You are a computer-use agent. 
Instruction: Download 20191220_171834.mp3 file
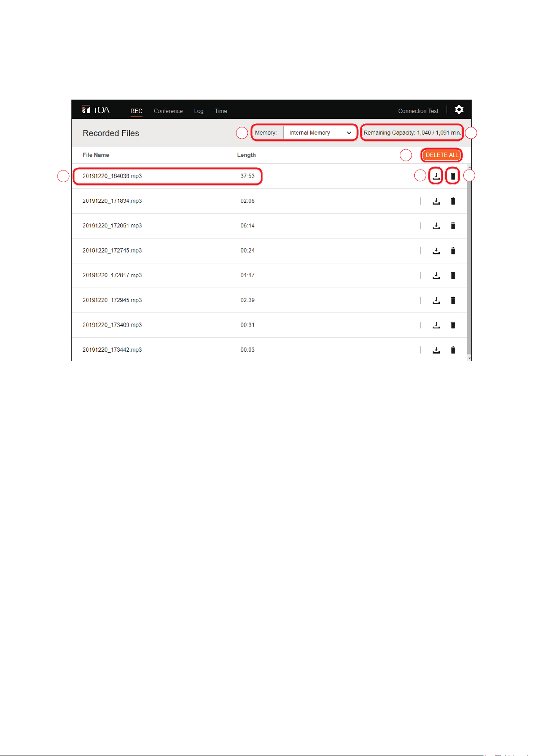436,201
